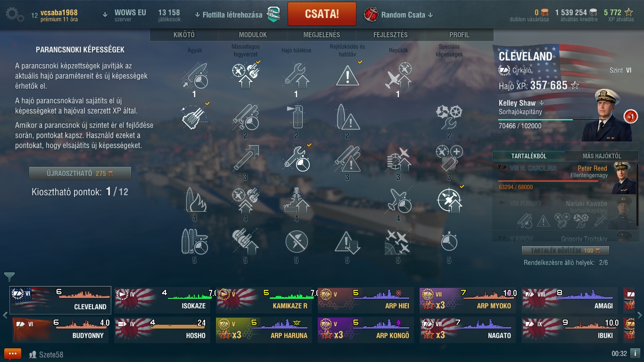Click the info icon near clock
This screenshot has width=644, height=362.
click(x=635, y=353)
